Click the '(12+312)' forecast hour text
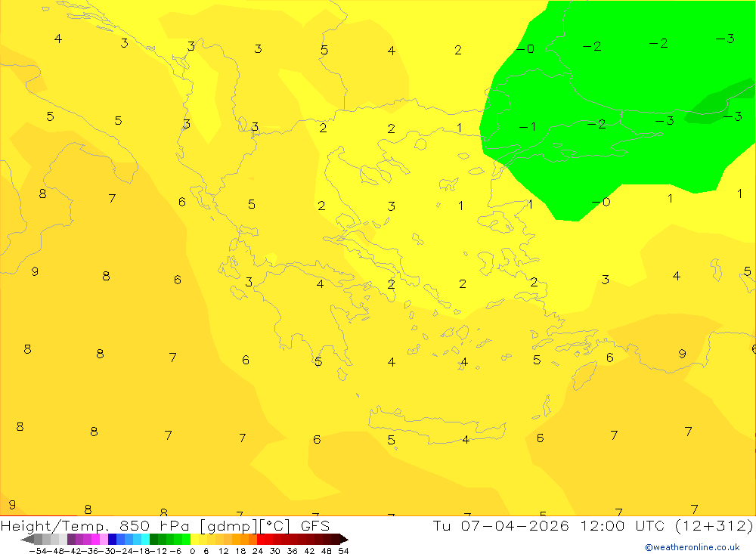This screenshot has width=756, height=554. [x=714, y=526]
